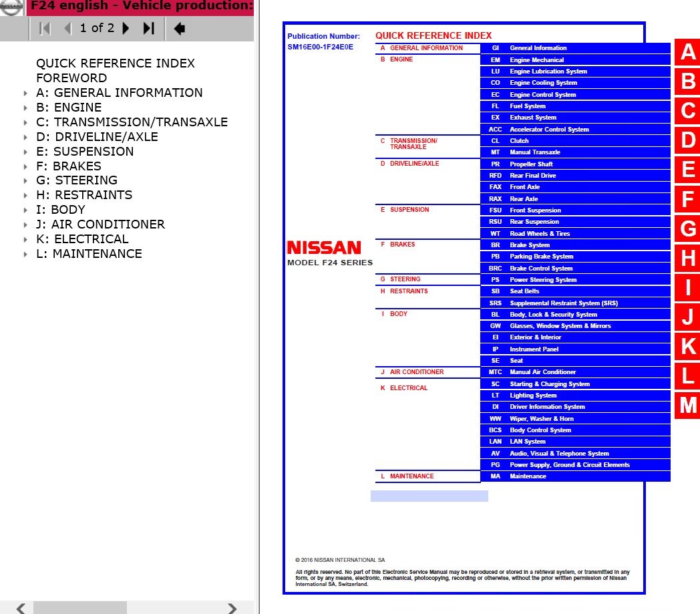The height and width of the screenshot is (614, 700).
Task: Select I: BODY tree entry
Action: 61,210
